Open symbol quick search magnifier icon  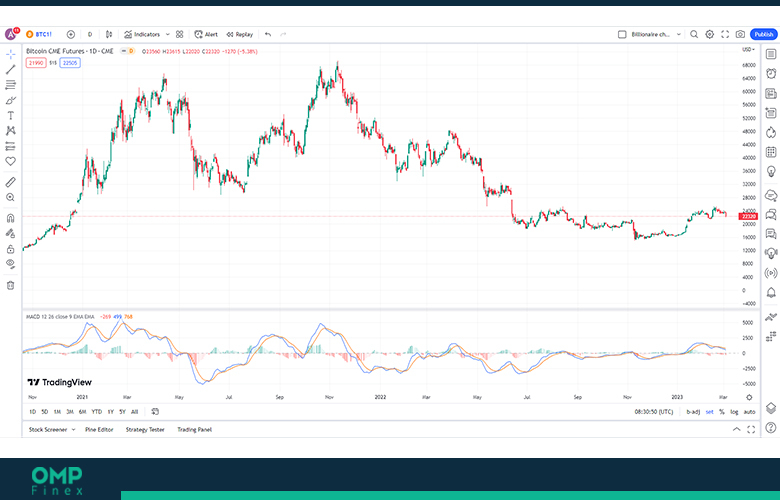pyautogui.click(x=694, y=34)
